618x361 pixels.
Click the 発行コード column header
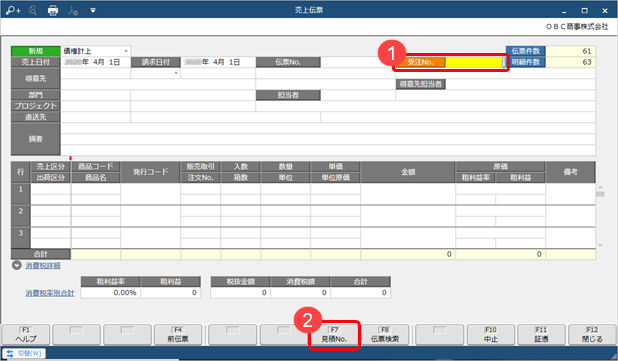(151, 172)
